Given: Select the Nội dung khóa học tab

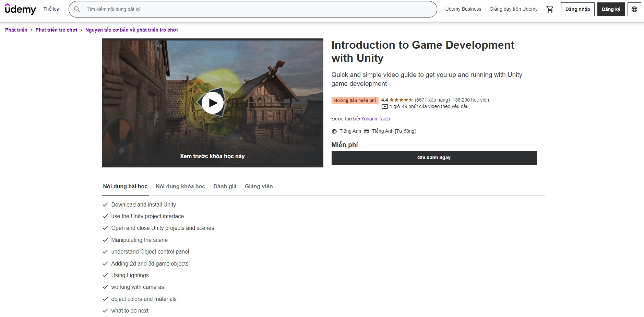Looking at the screenshot, I should pyautogui.click(x=180, y=186).
